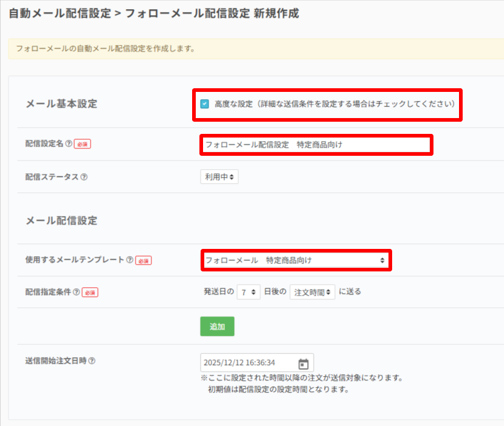This screenshot has width=504, height=426.
Task: Show help for 配信指定条件
Action: tap(77, 292)
